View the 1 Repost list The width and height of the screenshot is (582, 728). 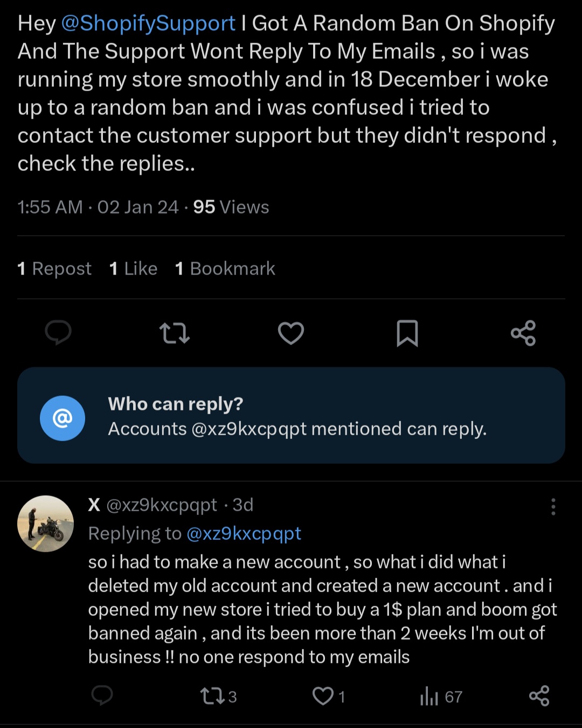[54, 269]
